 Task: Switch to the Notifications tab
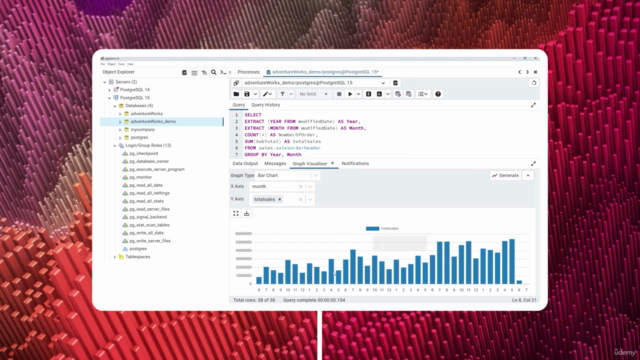[355, 164]
